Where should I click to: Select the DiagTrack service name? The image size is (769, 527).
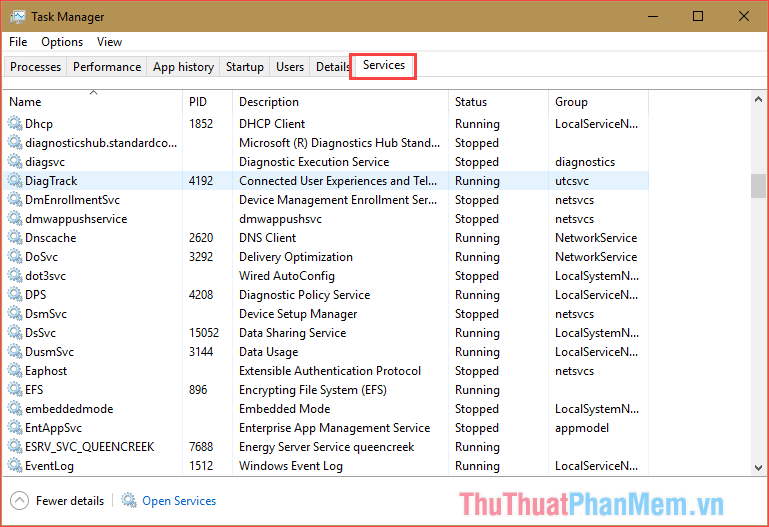pos(51,181)
